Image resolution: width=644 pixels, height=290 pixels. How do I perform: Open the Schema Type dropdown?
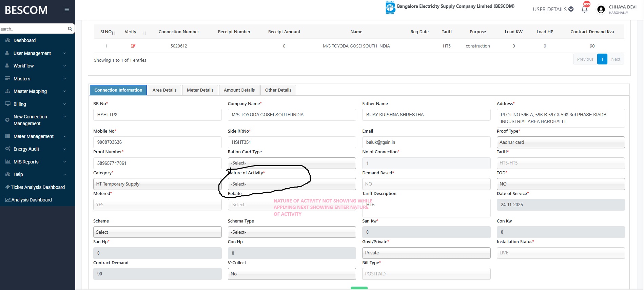(x=292, y=232)
